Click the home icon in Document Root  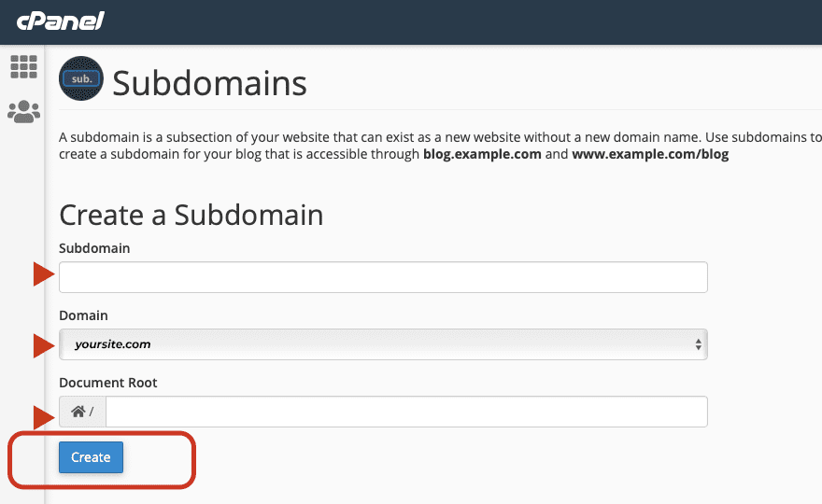coord(78,412)
